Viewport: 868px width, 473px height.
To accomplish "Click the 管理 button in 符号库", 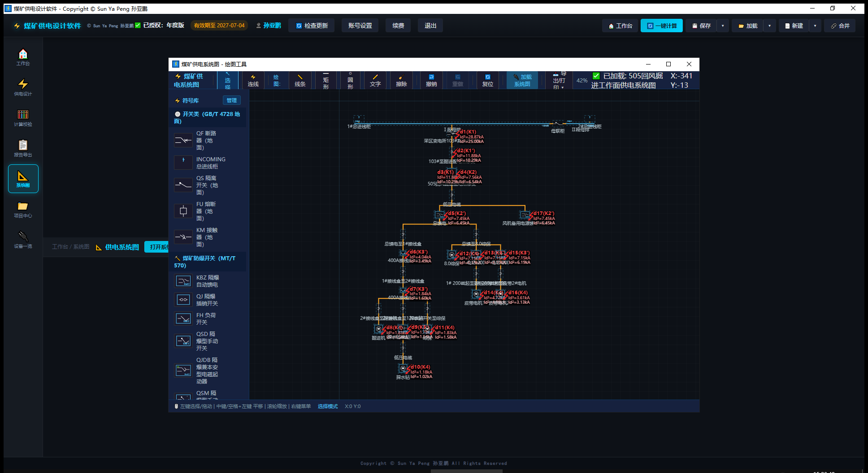I will 232,100.
